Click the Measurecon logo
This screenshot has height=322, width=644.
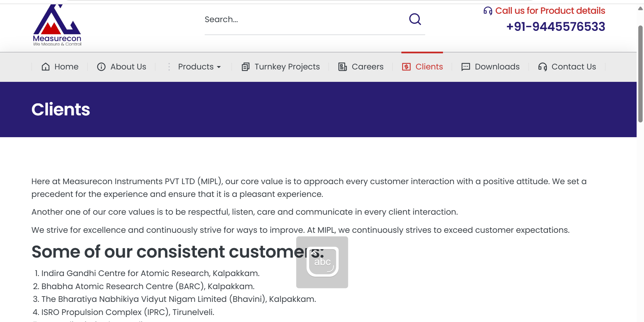[57, 25]
